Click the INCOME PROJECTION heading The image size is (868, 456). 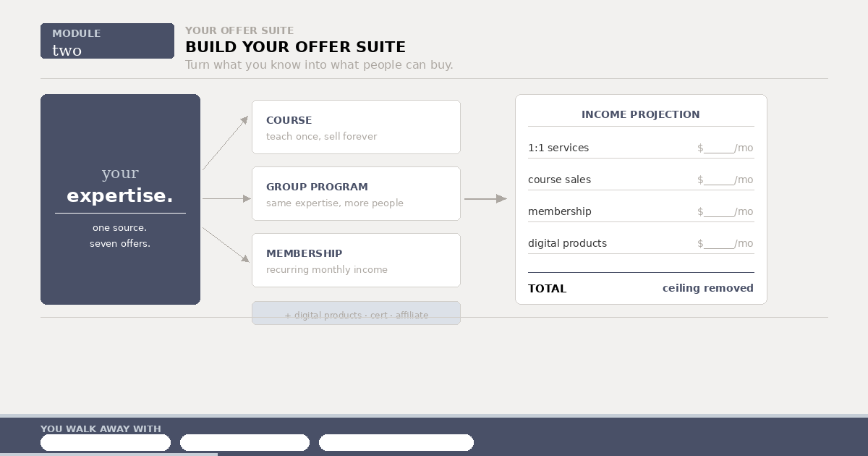point(641,114)
